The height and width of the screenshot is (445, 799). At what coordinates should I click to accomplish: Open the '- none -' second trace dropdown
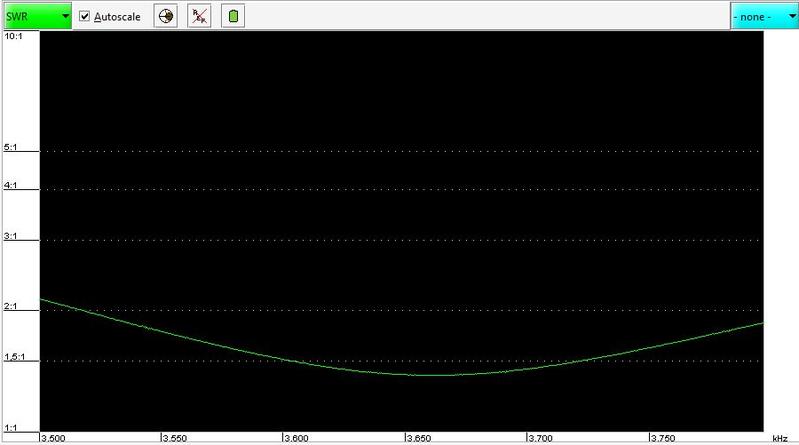[x=764, y=16]
